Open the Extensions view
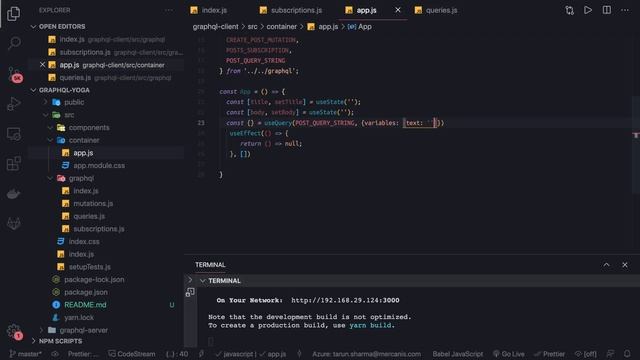Image resolution: width=640 pixels, height=360 pixels. [x=13, y=164]
